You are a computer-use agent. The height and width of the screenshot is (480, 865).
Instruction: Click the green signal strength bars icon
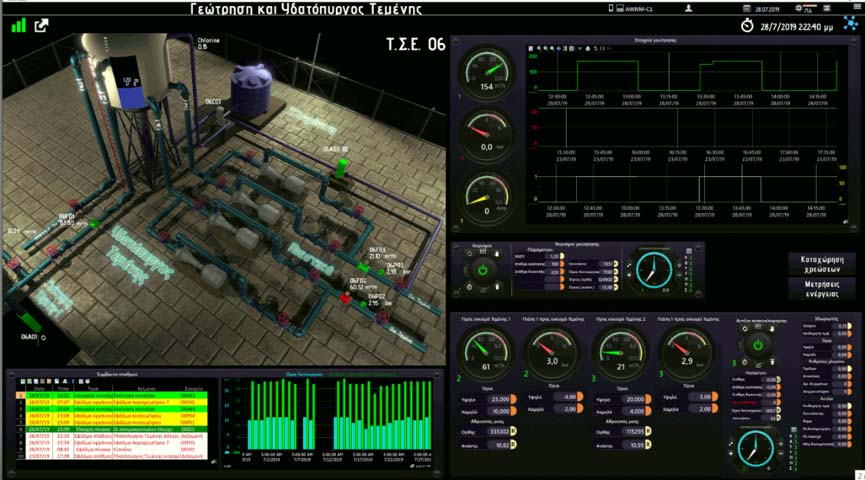(x=18, y=26)
